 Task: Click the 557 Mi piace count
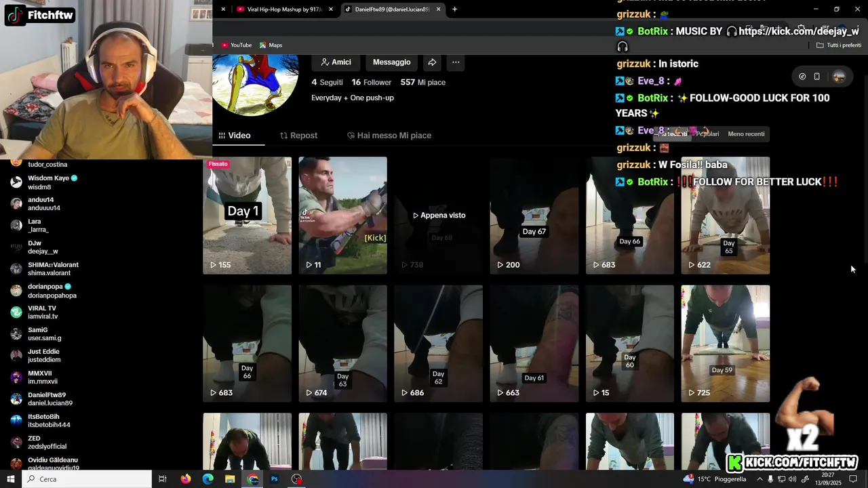[423, 83]
